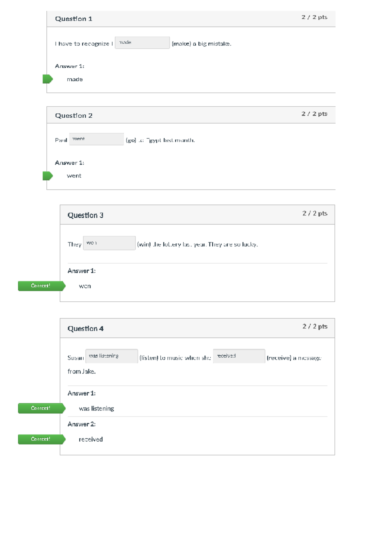Click the "Correct!" badge beside "was listening"
The width and height of the screenshot is (392, 555).
pos(41,408)
